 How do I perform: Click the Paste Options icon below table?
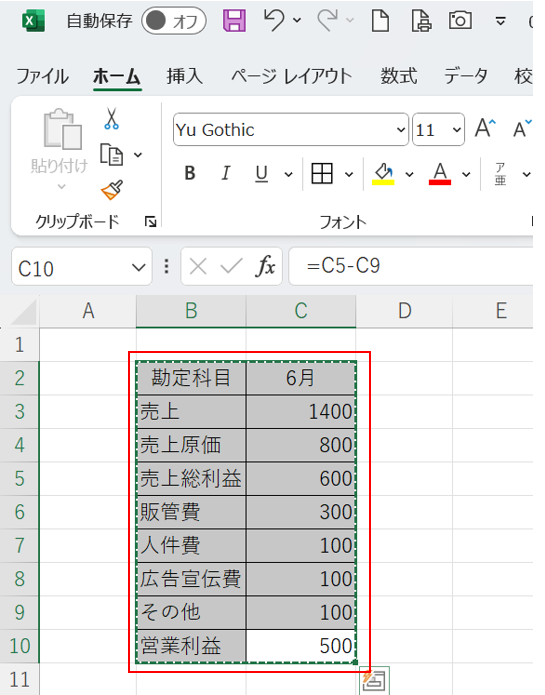[x=374, y=680]
